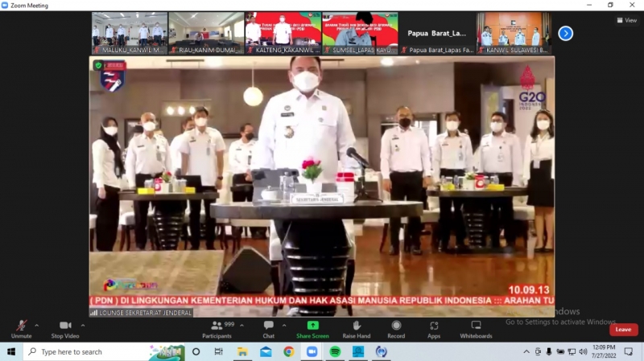The image size is (644, 361).
Task: Expand the Participants options arrow
Action: [x=242, y=326]
